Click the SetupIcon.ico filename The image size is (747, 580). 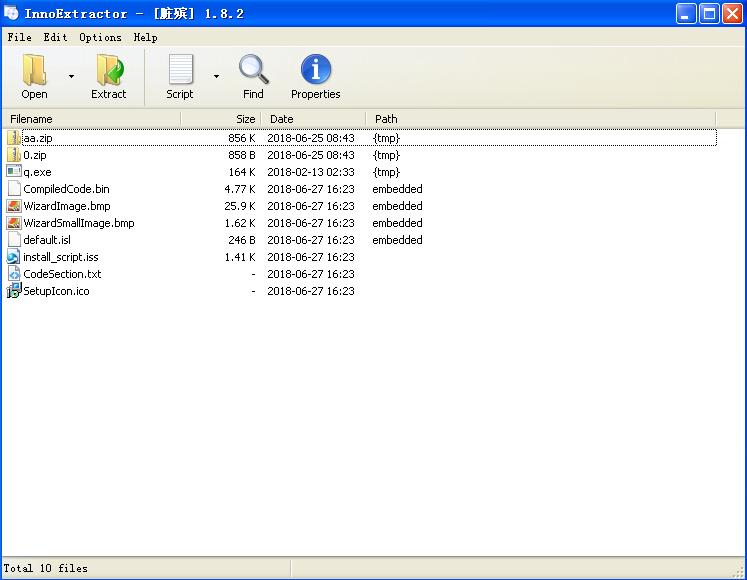[56, 291]
